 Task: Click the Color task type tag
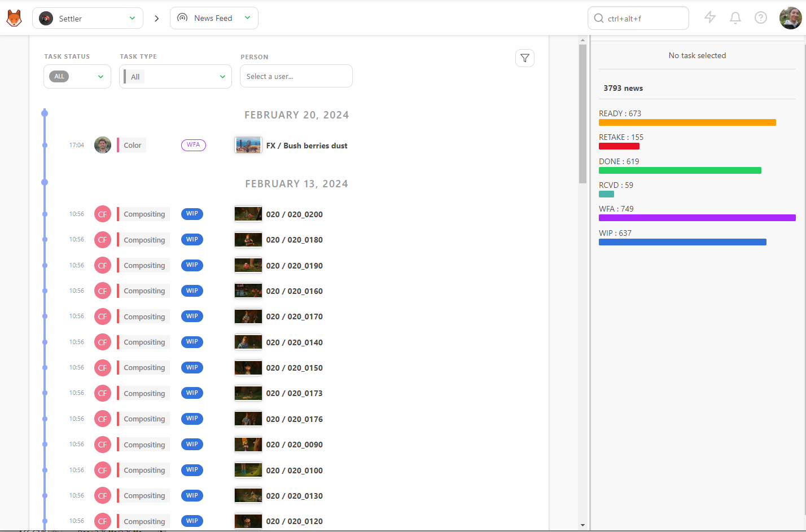[132, 145]
